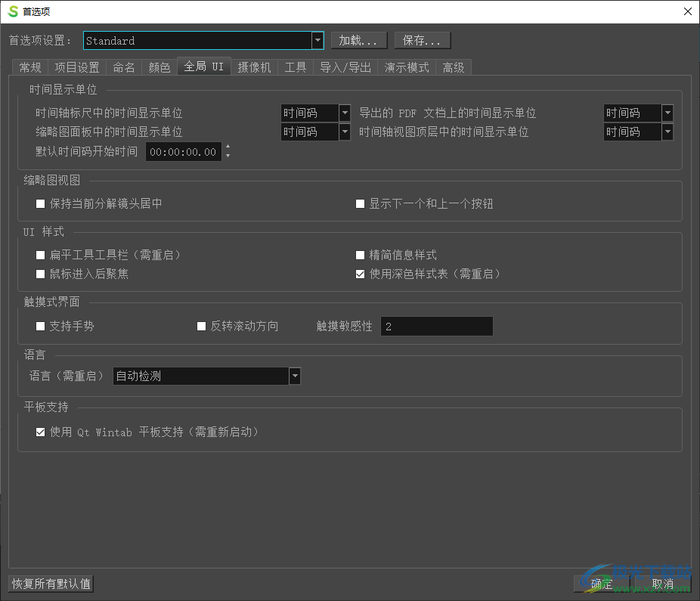Click the 触摸敏感性 value field
Screen dimensions: 700x601
coord(437,327)
